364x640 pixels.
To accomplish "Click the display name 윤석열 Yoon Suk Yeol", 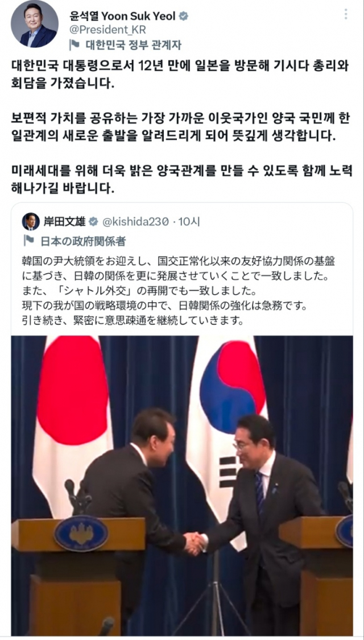I will point(123,16).
